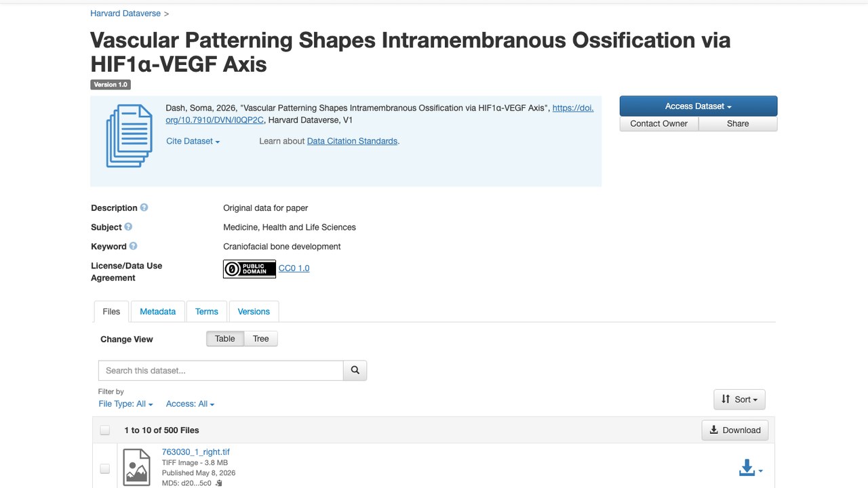
Task: Click the search magnifier button
Action: [355, 370]
